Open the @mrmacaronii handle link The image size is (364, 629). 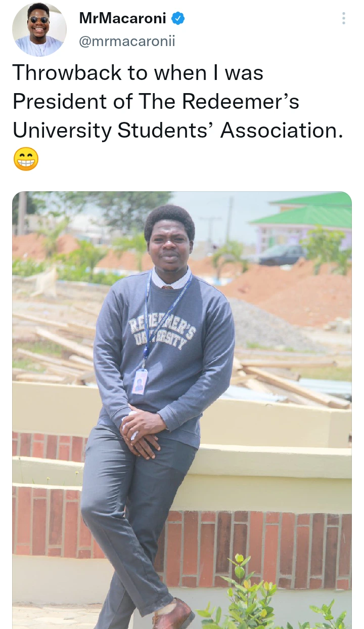[x=127, y=41]
